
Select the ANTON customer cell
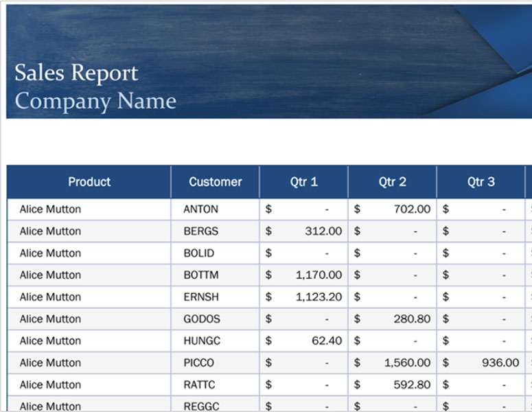(x=200, y=209)
